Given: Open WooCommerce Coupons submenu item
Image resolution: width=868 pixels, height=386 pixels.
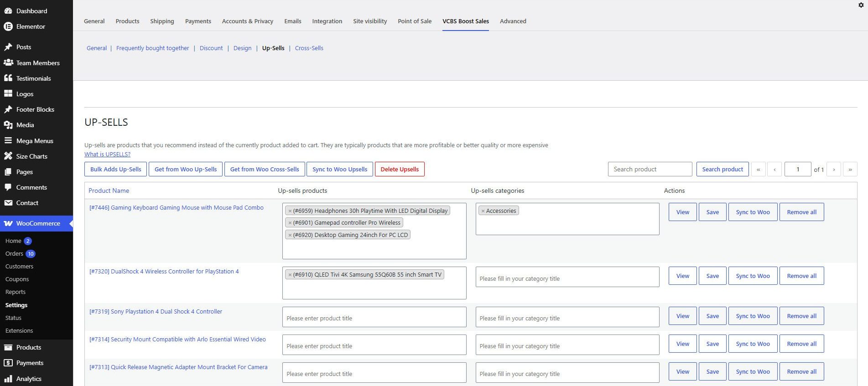Looking at the screenshot, I should 17,279.
